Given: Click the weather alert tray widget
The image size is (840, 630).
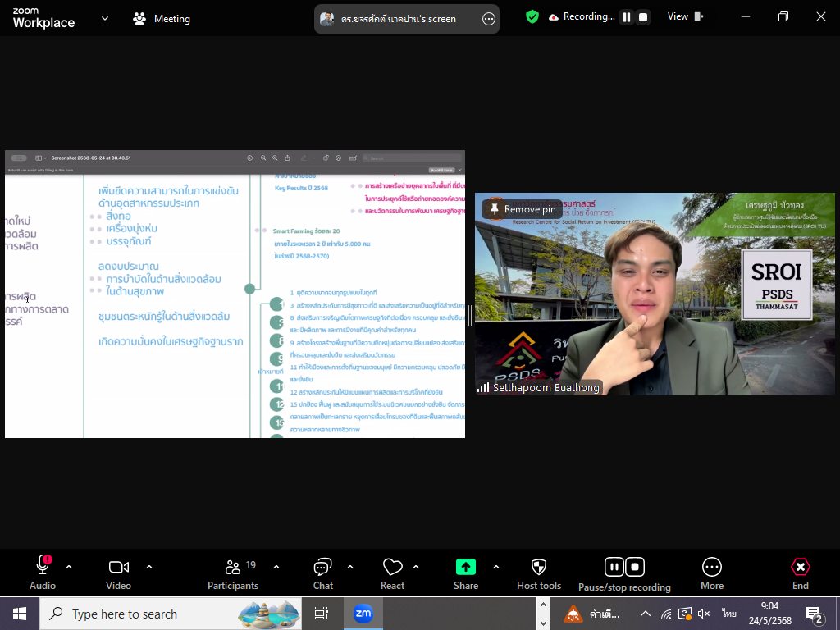Looking at the screenshot, I should point(592,614).
